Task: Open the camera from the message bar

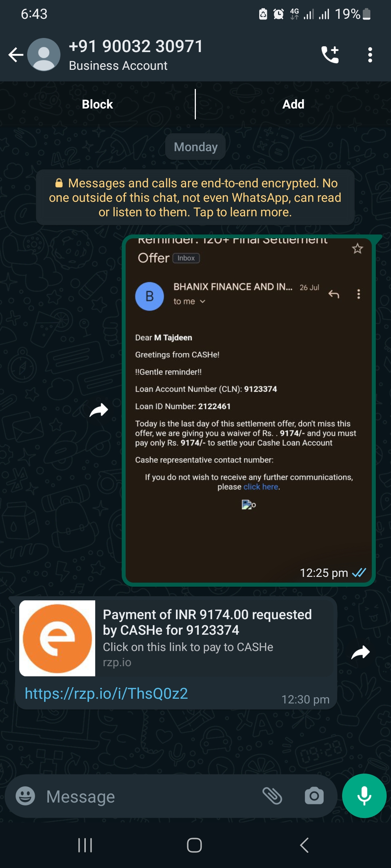Action: 314,796
